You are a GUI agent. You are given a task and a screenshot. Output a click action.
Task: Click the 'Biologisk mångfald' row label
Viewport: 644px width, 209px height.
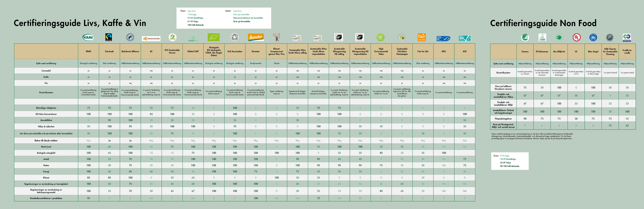tap(46, 153)
